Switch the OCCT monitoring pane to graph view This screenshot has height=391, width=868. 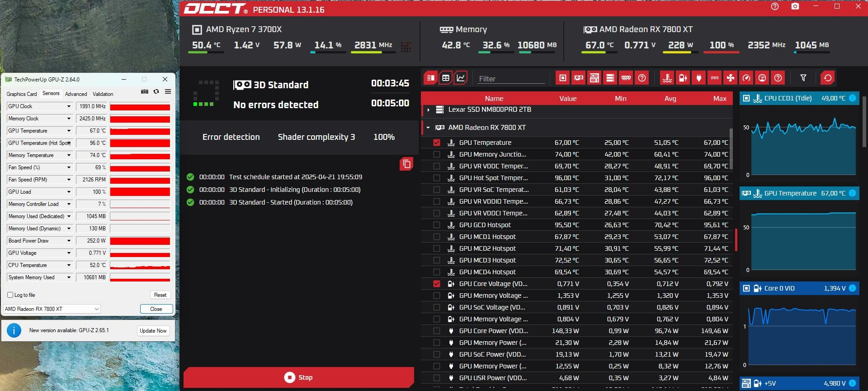pyautogui.click(x=461, y=78)
